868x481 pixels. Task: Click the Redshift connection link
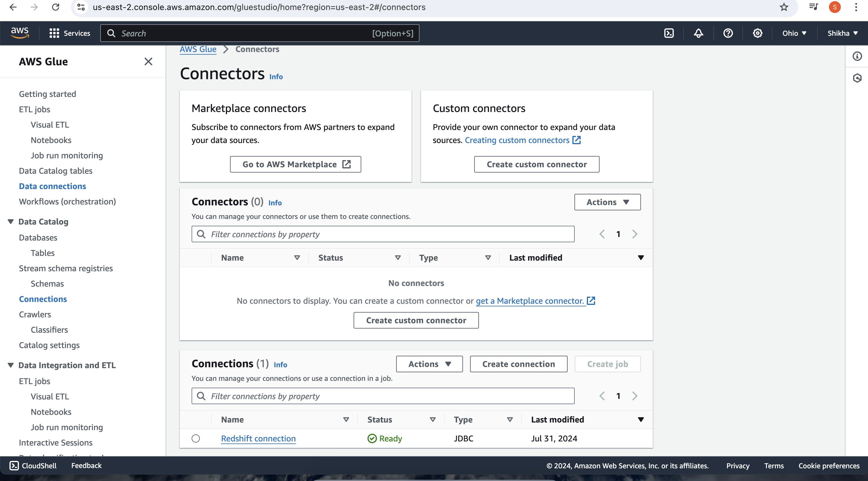tap(258, 438)
